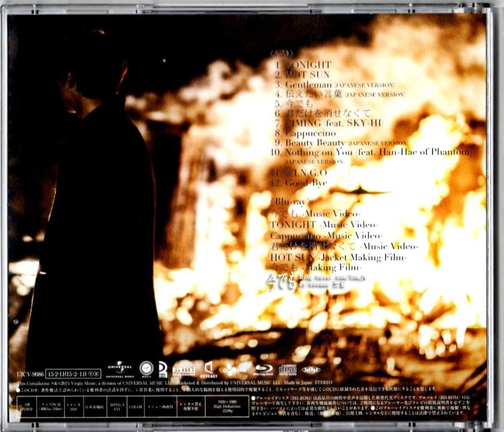Click the catalog number UICV-9086

click(30, 374)
